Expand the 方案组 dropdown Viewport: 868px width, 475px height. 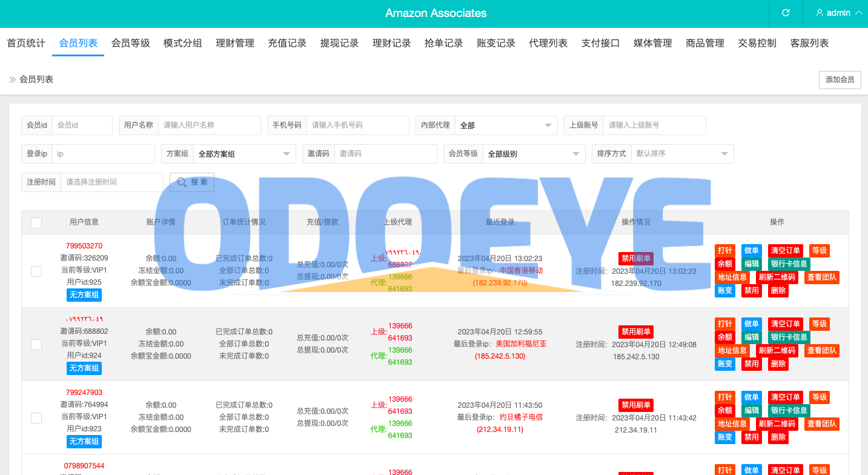pos(244,154)
